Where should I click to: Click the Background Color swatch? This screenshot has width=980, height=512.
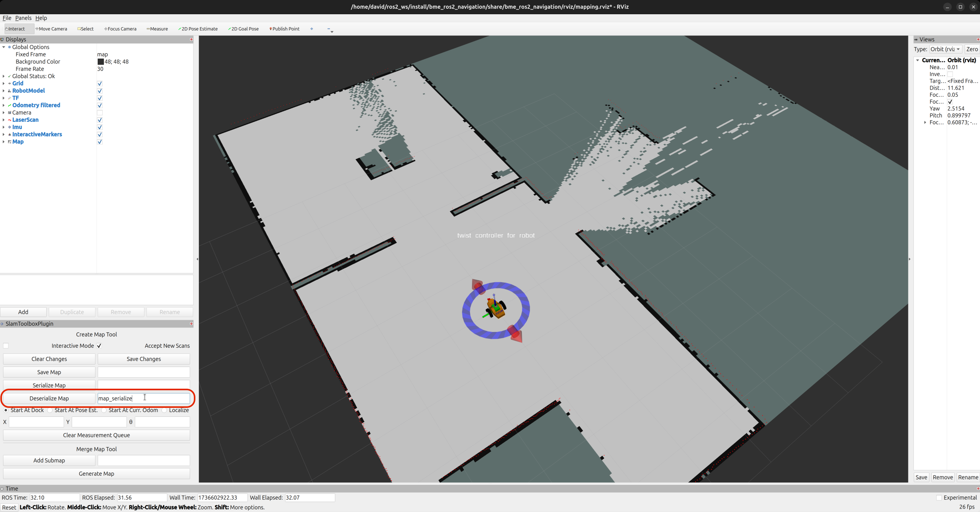pos(100,62)
